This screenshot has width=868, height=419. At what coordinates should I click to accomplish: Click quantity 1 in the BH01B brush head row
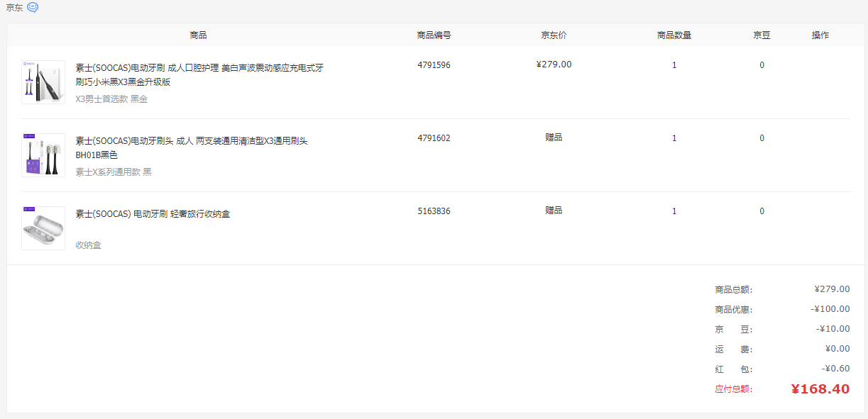coord(674,138)
